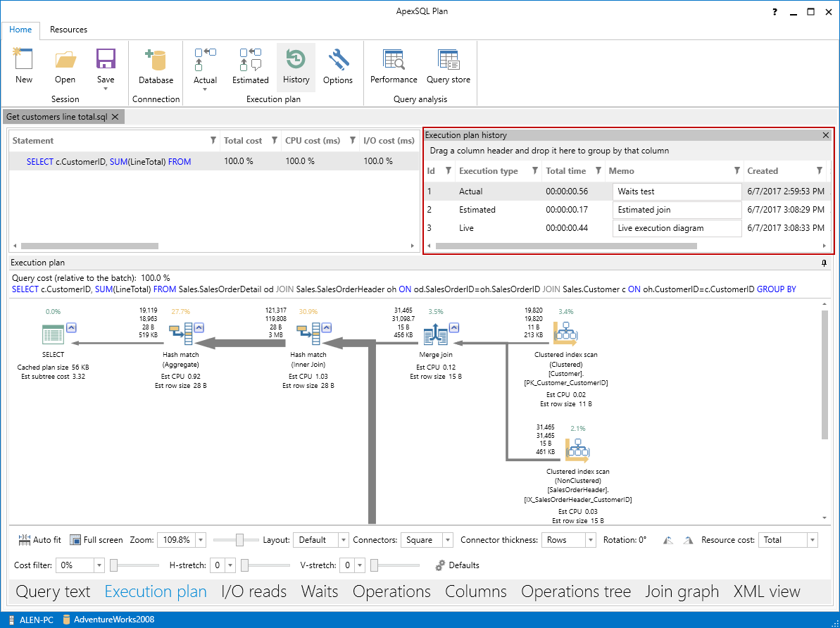Rotate the diagram clockwise
The image size is (840, 628).
tap(689, 540)
